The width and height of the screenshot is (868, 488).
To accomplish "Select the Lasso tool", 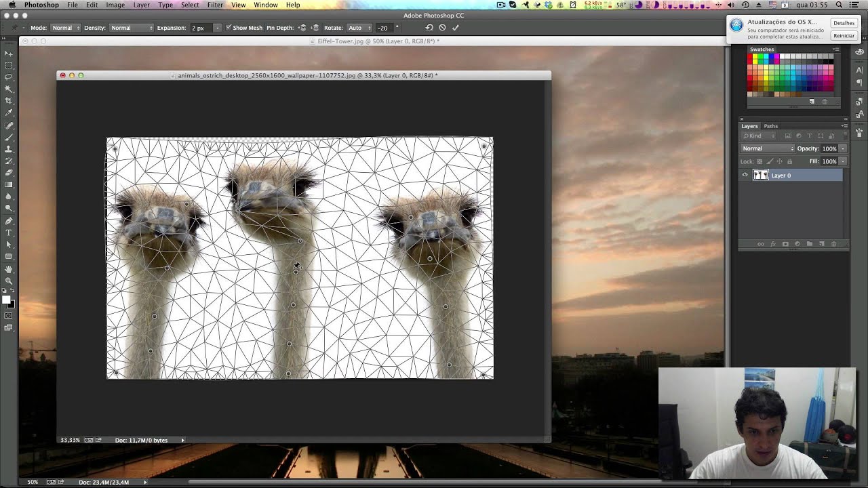I will click(9, 77).
